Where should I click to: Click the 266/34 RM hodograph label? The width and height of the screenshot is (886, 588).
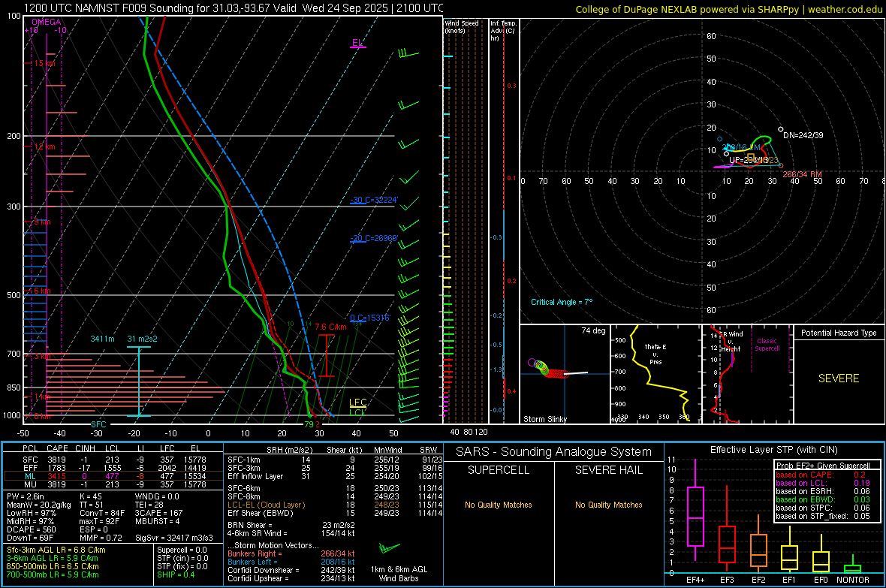[x=802, y=174]
